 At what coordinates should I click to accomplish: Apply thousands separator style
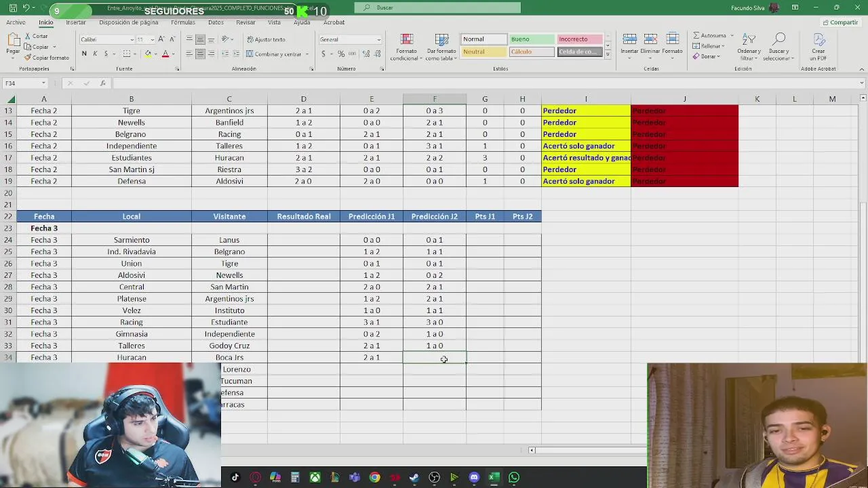coord(351,54)
